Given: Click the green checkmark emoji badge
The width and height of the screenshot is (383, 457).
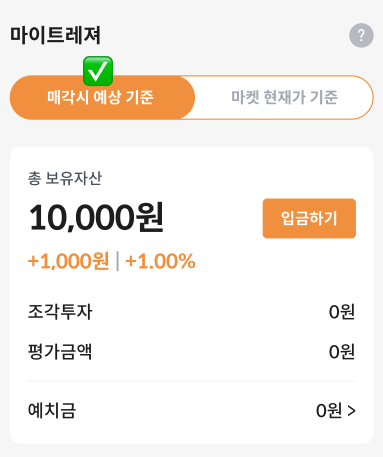Looking at the screenshot, I should tap(98, 71).
